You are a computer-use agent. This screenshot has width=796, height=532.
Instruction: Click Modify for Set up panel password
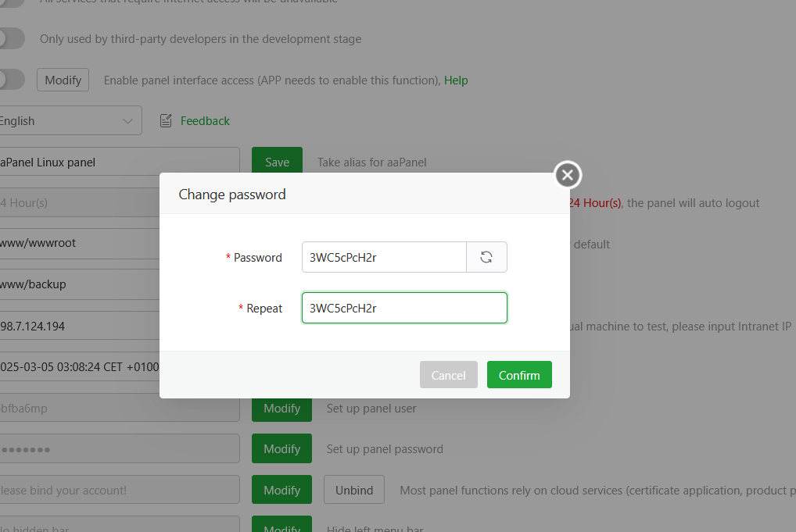(x=281, y=448)
